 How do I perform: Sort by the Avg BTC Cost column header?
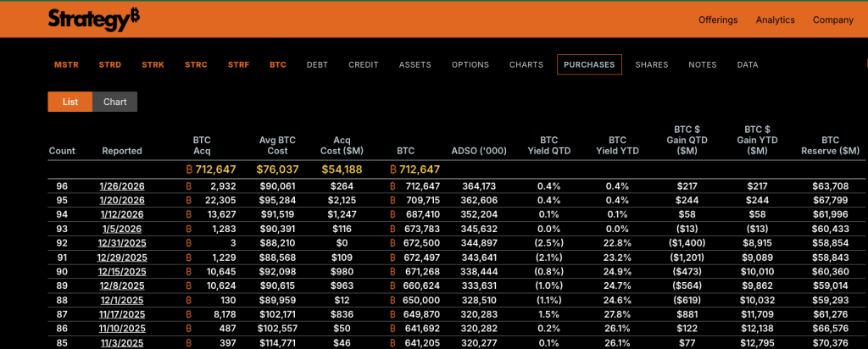point(278,145)
